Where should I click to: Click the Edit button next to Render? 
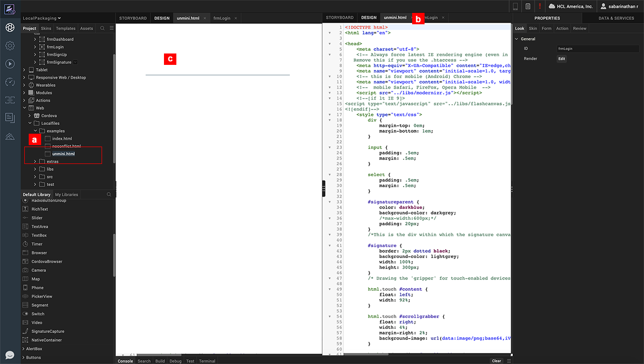(561, 58)
